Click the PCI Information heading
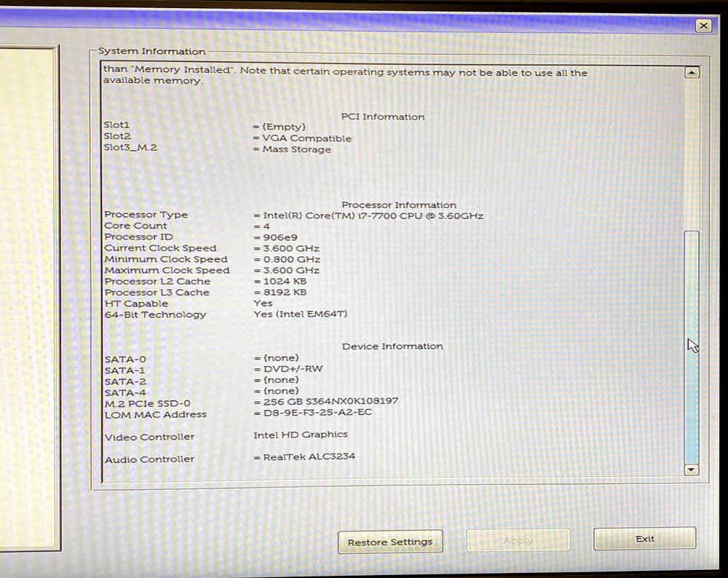The image size is (728, 578). click(x=383, y=117)
